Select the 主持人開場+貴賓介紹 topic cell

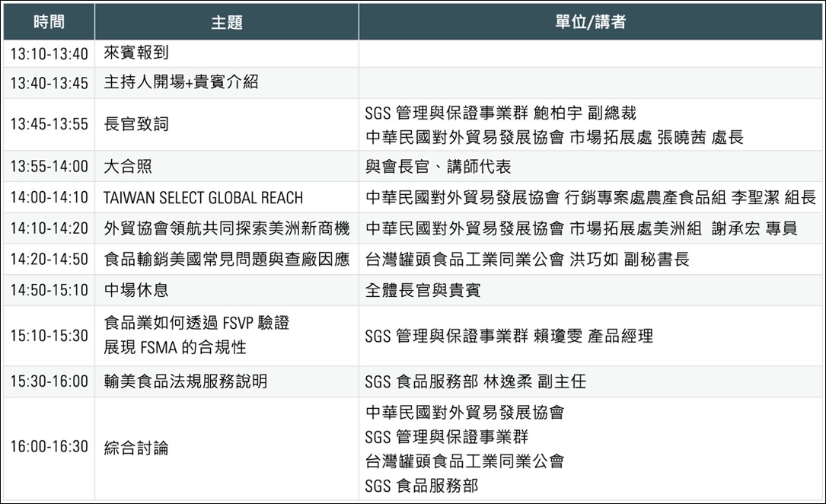(181, 83)
